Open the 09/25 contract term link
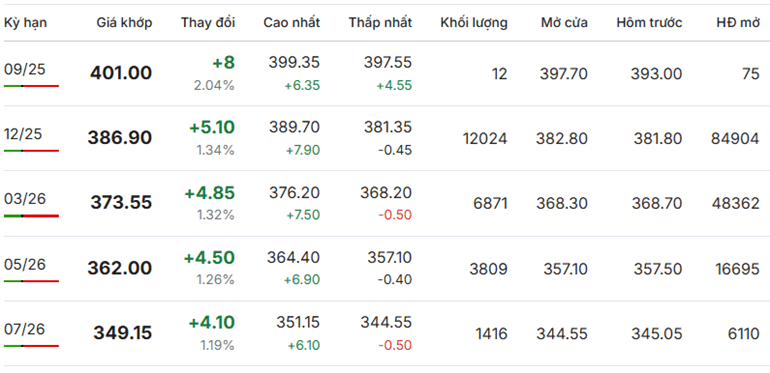Viewport: 770px width, 373px height. point(25,70)
